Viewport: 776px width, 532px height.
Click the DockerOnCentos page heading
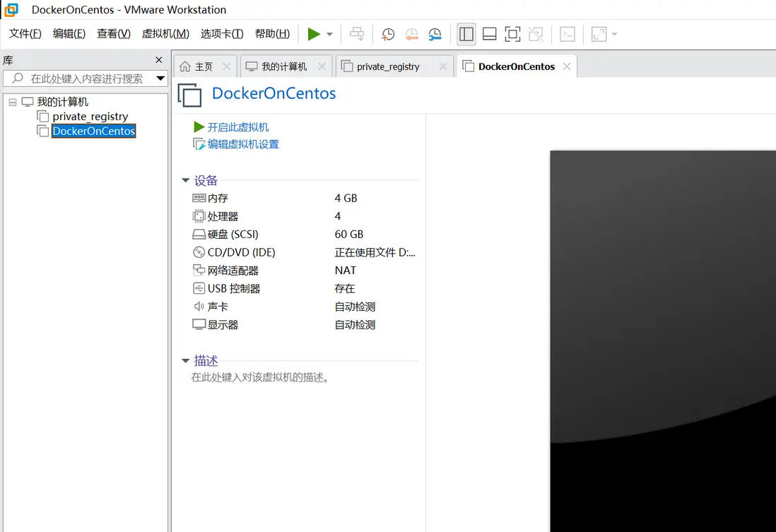(x=274, y=93)
